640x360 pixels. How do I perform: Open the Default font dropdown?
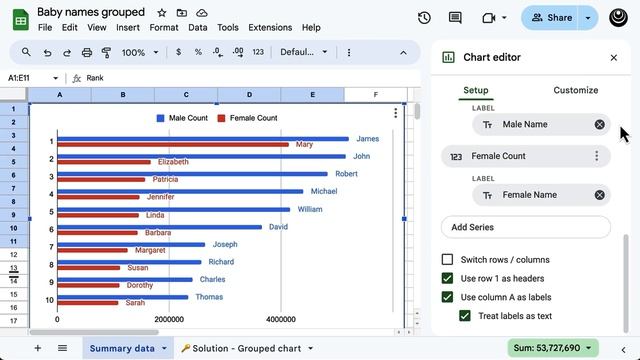coord(304,52)
